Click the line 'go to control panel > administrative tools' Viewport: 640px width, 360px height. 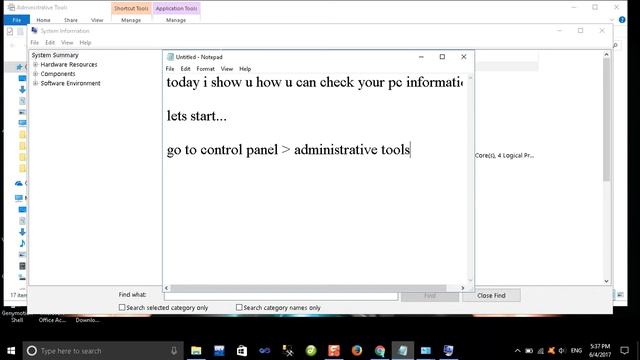(x=288, y=150)
